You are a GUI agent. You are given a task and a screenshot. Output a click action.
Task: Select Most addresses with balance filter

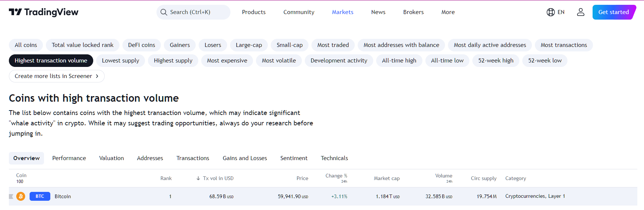click(401, 45)
